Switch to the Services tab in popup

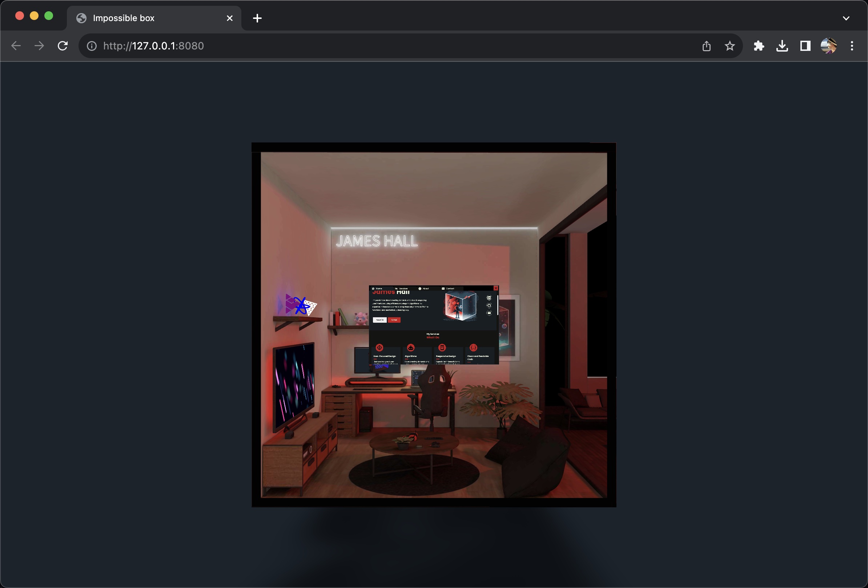coord(402,289)
